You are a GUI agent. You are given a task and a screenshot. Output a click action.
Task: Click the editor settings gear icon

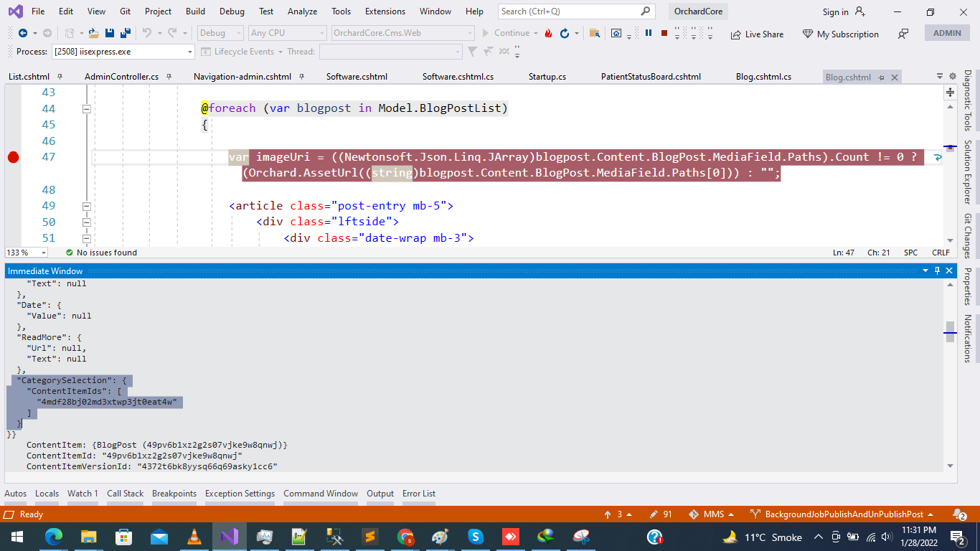[x=953, y=76]
